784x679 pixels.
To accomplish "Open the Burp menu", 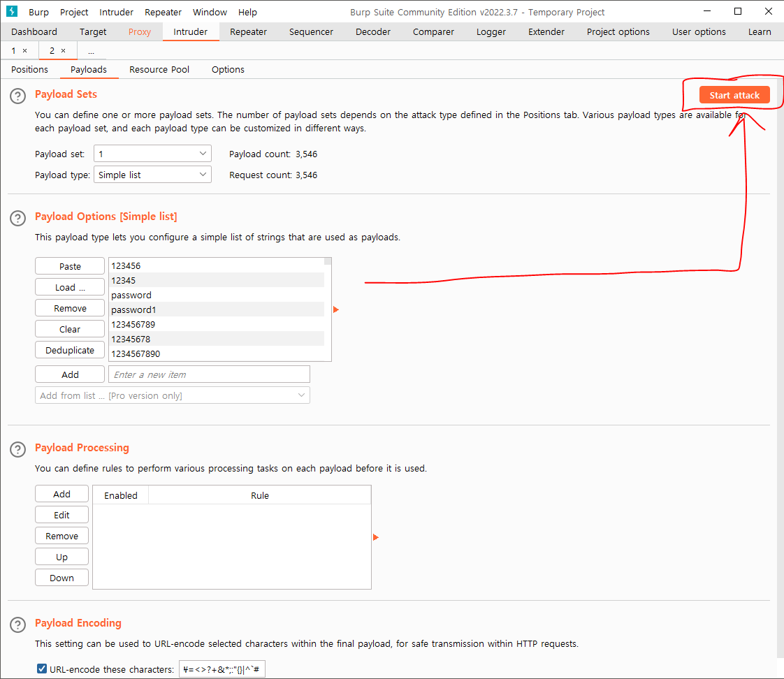I will (38, 12).
